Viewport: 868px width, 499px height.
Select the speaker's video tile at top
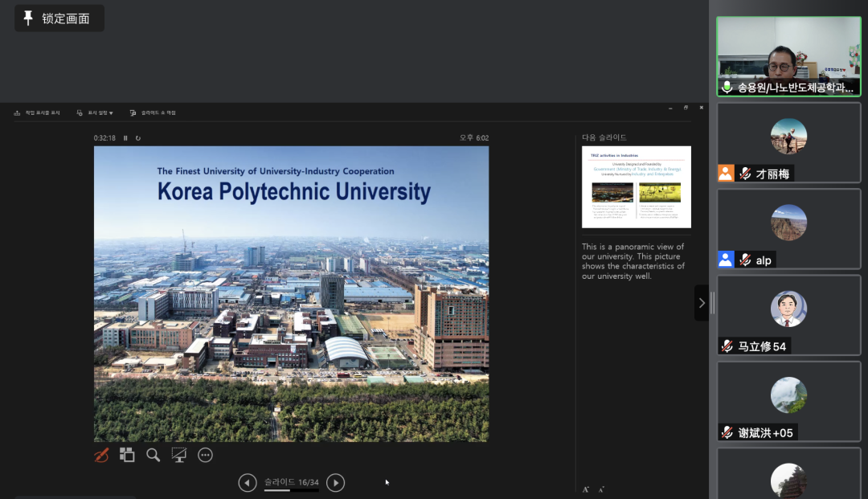(x=788, y=56)
